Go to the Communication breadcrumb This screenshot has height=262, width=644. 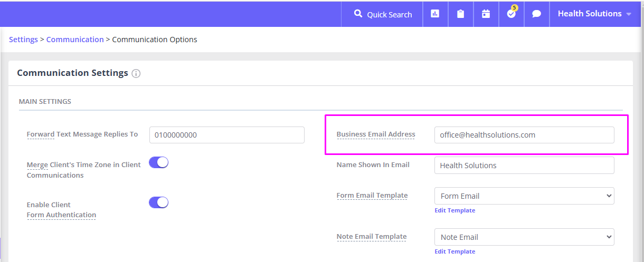click(x=75, y=40)
